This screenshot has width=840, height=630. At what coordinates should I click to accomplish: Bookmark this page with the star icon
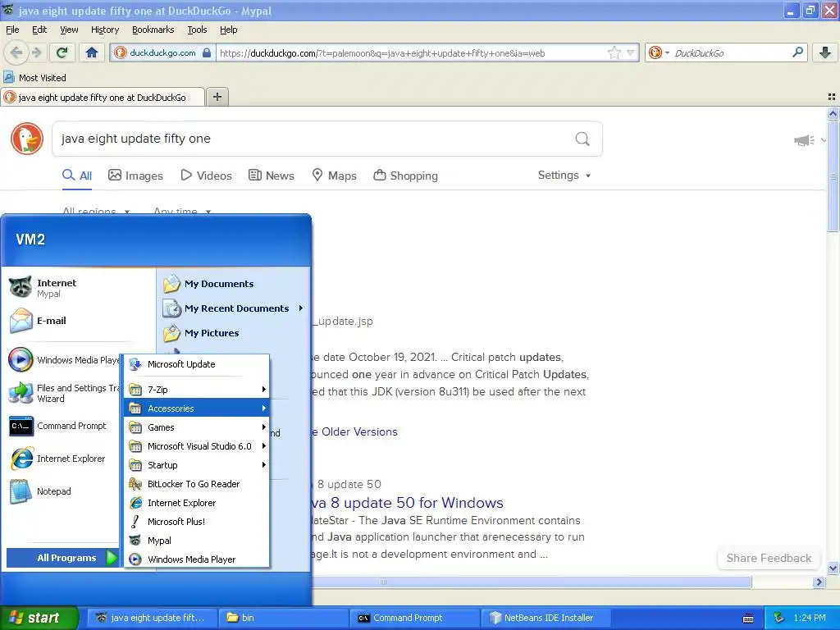click(x=614, y=52)
